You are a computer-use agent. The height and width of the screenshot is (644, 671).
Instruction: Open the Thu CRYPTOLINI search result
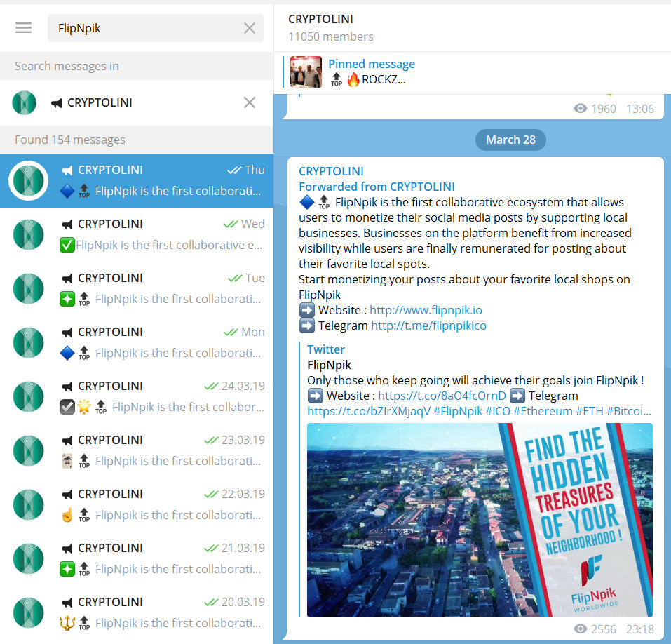tap(137, 181)
